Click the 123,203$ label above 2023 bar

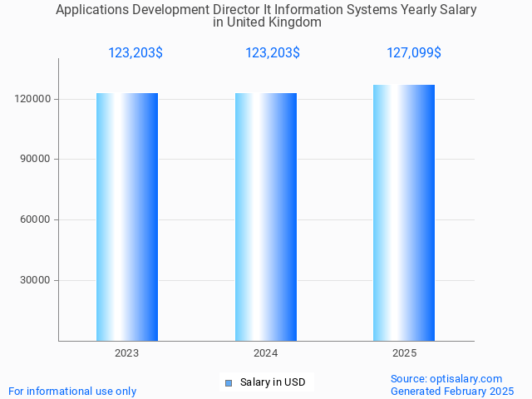coord(135,53)
